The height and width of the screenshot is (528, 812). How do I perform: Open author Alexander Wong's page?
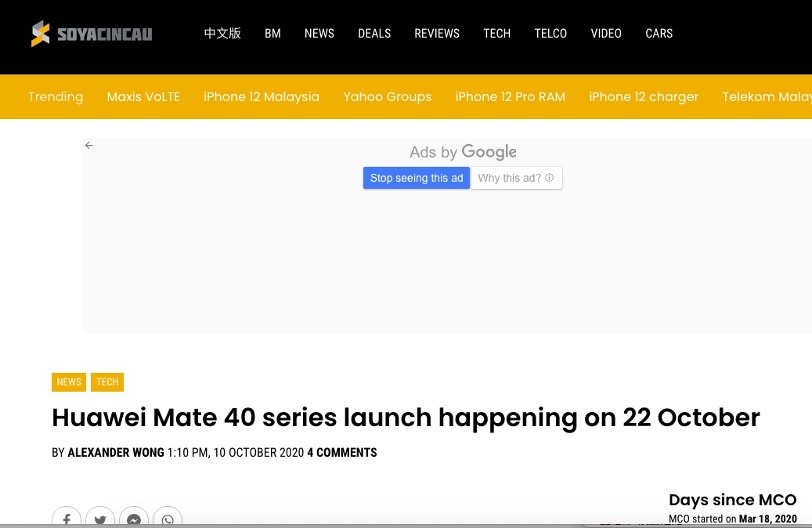pyautogui.click(x=116, y=452)
